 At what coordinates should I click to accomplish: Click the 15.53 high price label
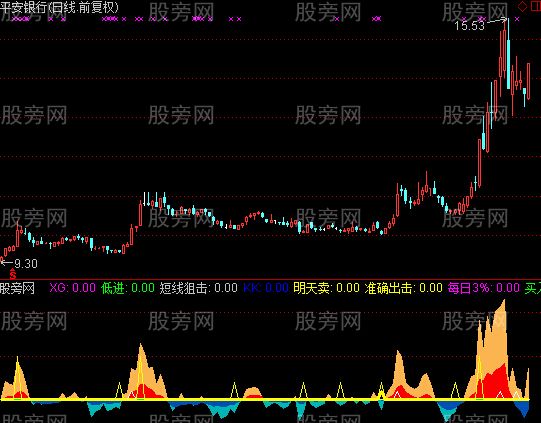coord(469,26)
